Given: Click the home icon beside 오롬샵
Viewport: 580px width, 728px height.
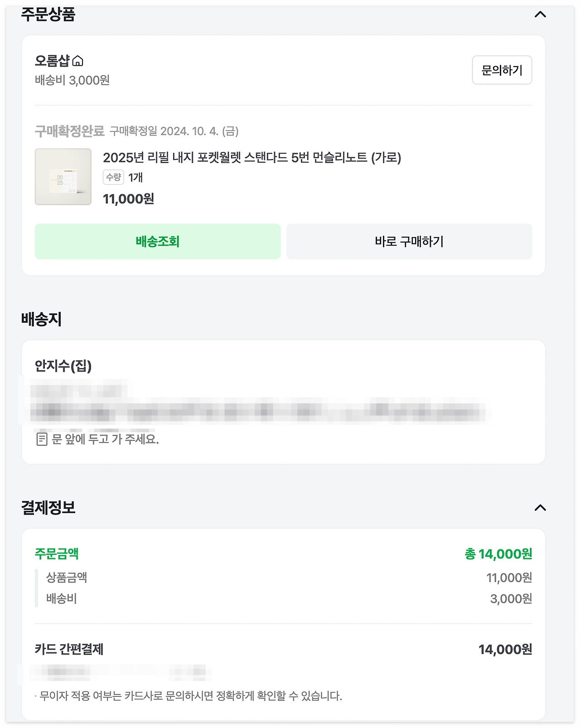Looking at the screenshot, I should point(78,61).
